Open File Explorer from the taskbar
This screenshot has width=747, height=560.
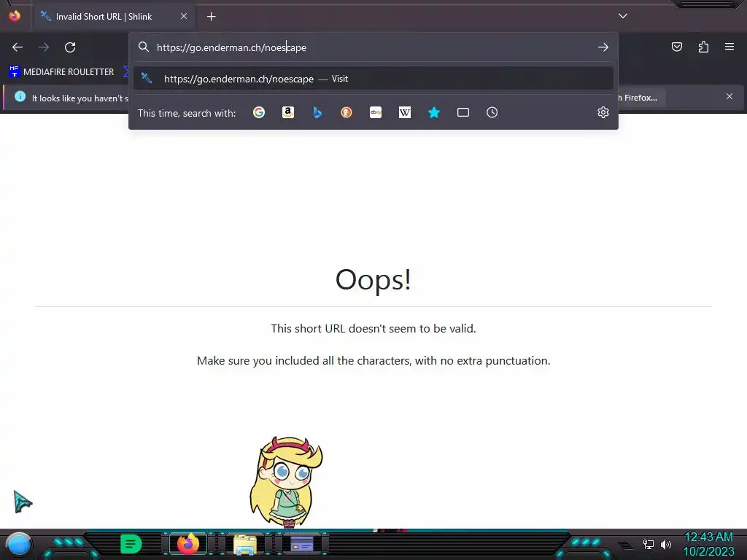[245, 545]
